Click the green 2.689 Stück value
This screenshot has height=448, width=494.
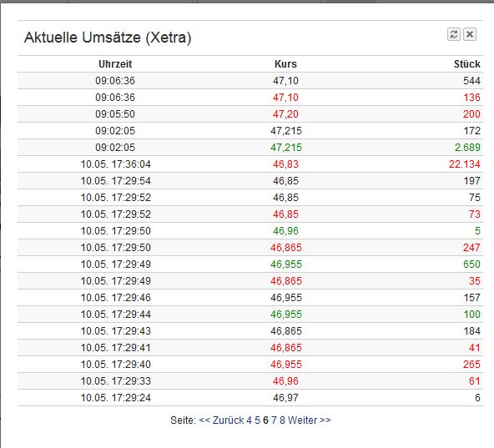(467, 147)
